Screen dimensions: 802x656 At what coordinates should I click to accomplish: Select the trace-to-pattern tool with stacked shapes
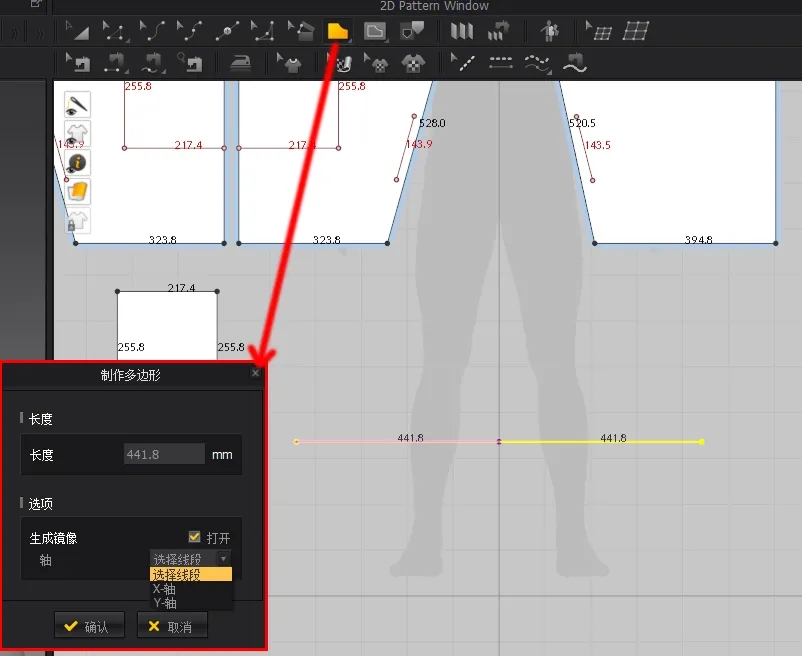301,31
